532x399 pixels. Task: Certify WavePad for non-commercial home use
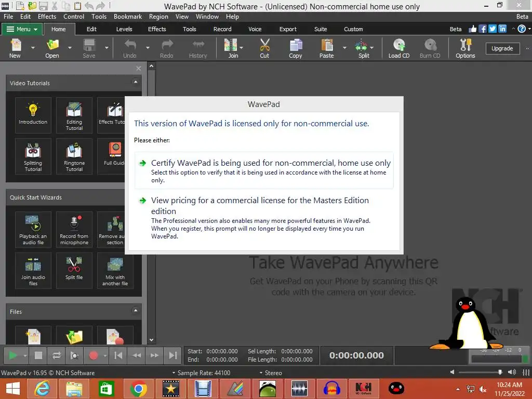click(x=264, y=170)
